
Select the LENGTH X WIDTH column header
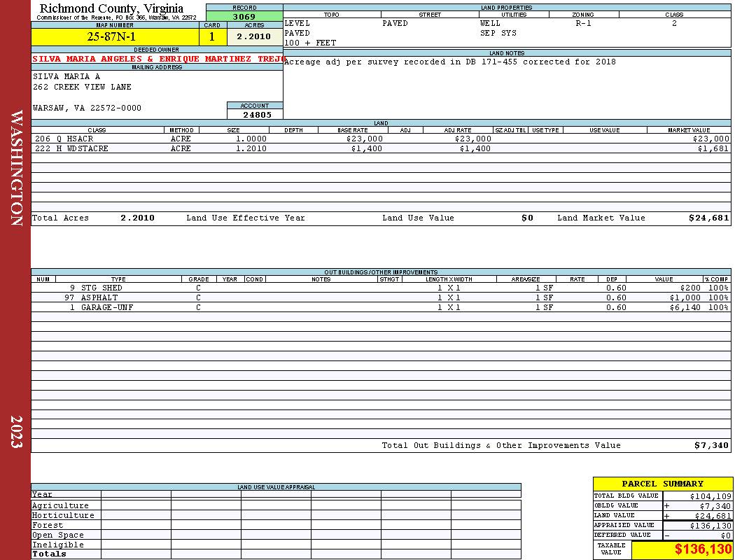(449, 279)
